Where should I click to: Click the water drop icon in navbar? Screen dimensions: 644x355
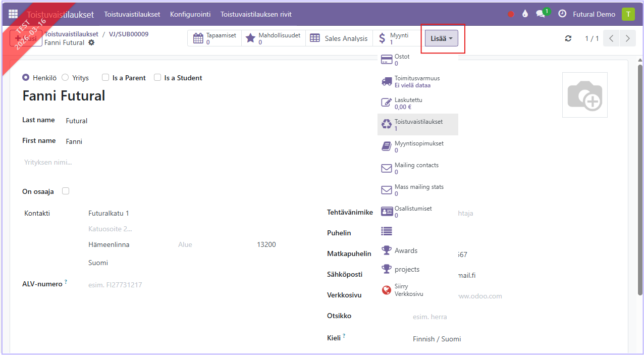pos(525,14)
